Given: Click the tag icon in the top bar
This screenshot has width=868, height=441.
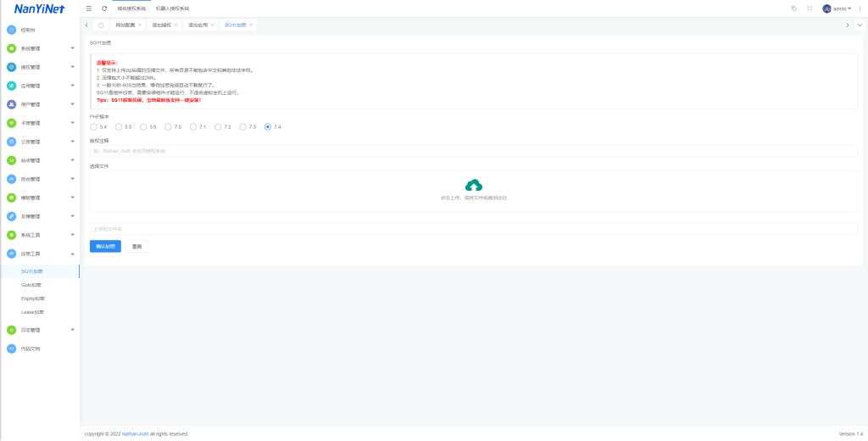Looking at the screenshot, I should 793,8.
